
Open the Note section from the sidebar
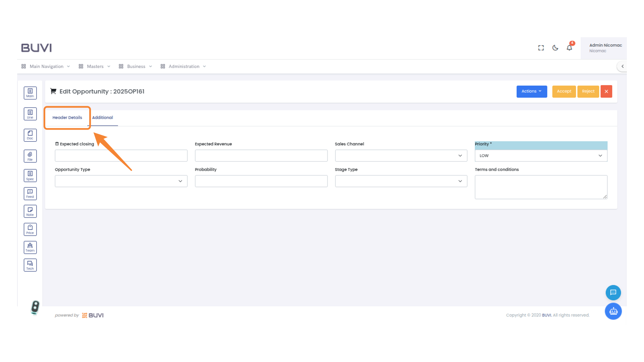[30, 211]
